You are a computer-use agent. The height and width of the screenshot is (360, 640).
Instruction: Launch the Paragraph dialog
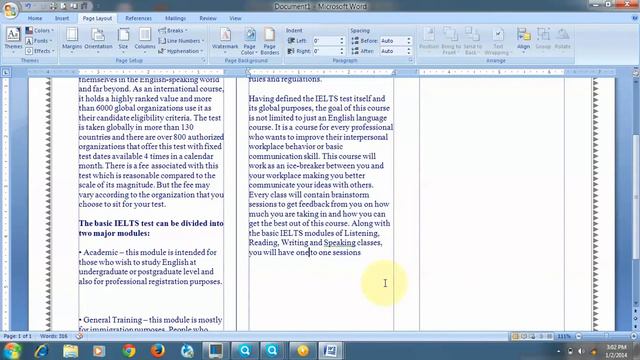pyautogui.click(x=411, y=60)
